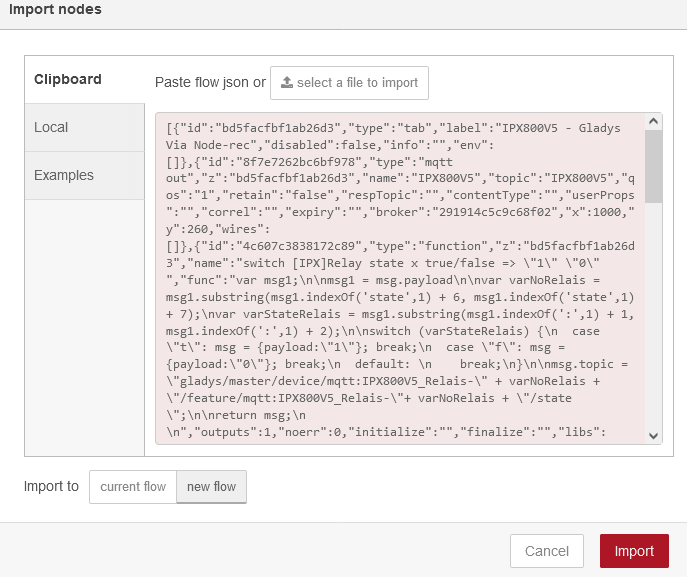This screenshot has width=687, height=577.
Task: Open the Clipboard tab
Action: click(x=85, y=79)
